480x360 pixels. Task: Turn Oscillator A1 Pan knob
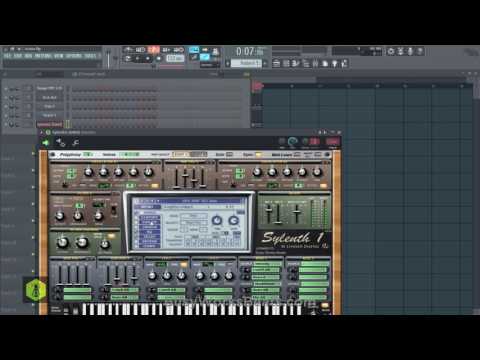(x=148, y=172)
